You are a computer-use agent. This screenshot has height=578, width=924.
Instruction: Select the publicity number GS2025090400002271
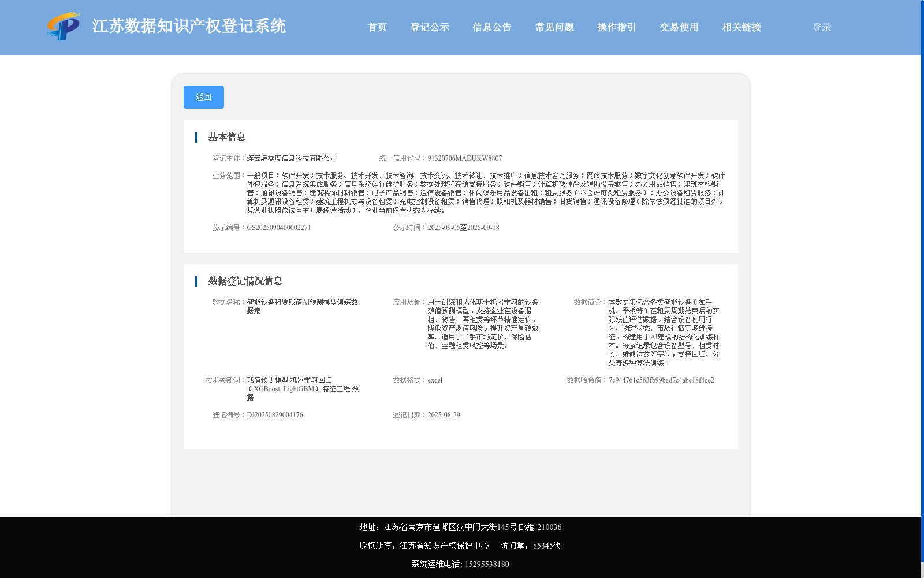279,228
